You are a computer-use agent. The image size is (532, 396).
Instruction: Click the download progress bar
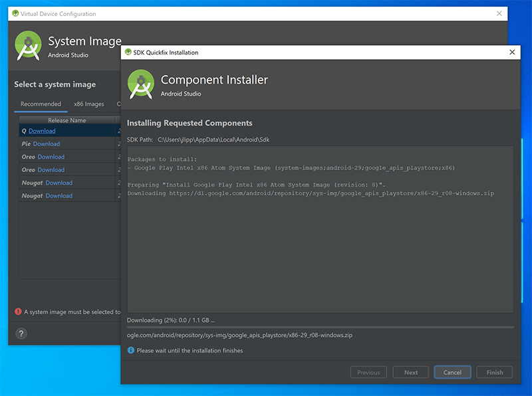tap(321, 327)
